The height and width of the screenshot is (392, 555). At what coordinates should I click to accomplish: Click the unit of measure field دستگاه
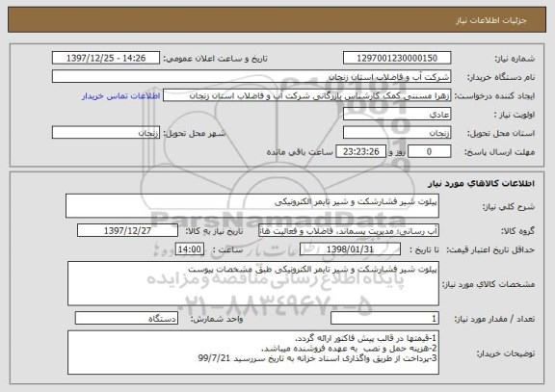pyautogui.click(x=126, y=319)
